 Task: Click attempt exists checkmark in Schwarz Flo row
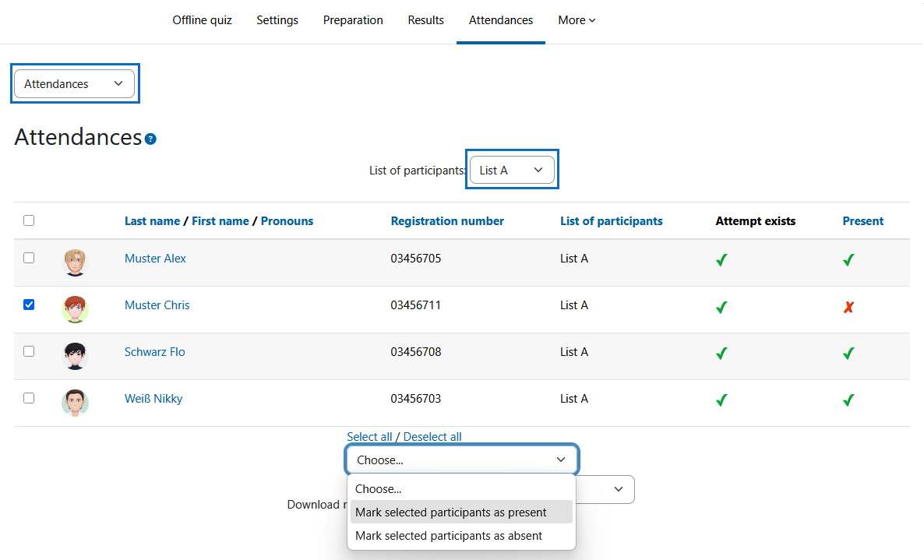(x=722, y=354)
